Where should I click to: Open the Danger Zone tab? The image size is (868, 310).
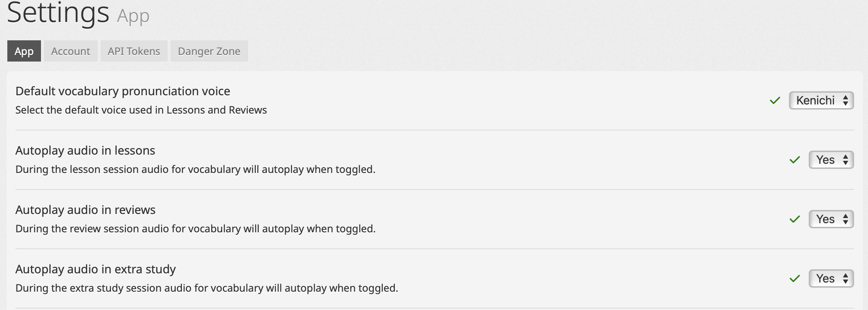[x=209, y=51]
